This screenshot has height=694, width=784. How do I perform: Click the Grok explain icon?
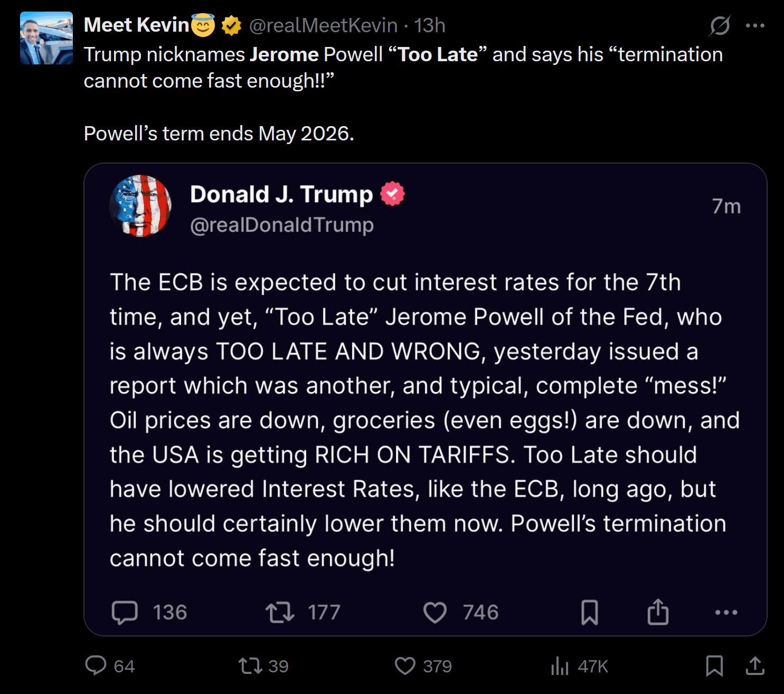click(720, 25)
